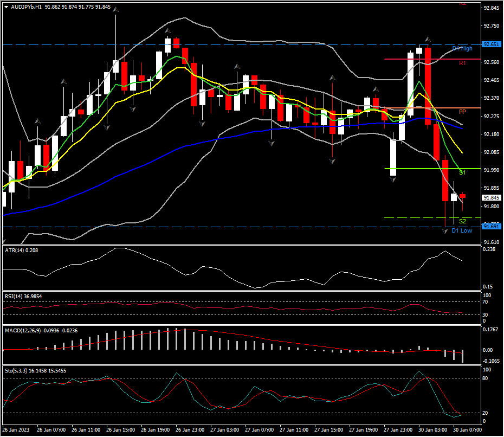504x437 pixels.
Task: Select the S1 support level label
Action: point(462,172)
